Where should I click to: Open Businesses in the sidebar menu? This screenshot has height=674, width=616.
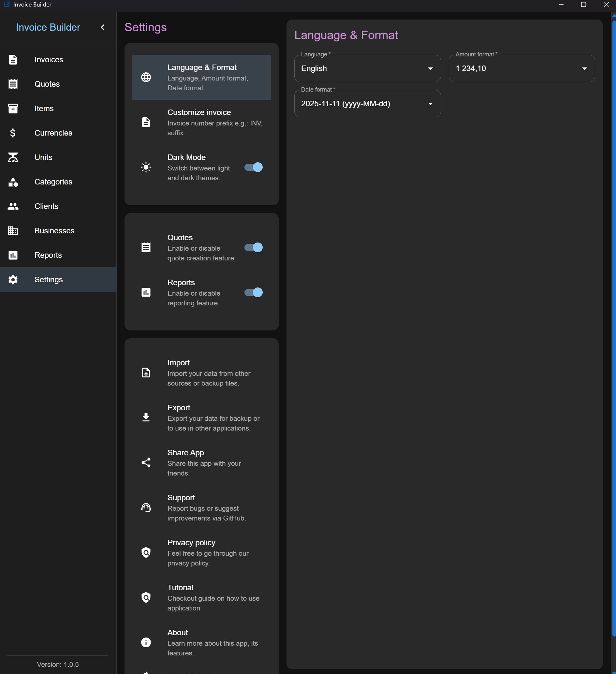click(58, 231)
